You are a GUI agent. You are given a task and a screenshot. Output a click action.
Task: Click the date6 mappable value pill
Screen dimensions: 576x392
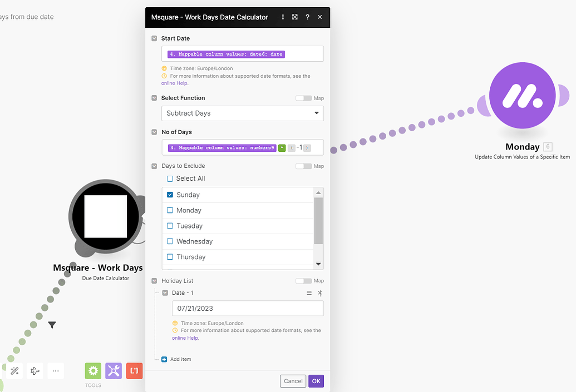pos(227,54)
